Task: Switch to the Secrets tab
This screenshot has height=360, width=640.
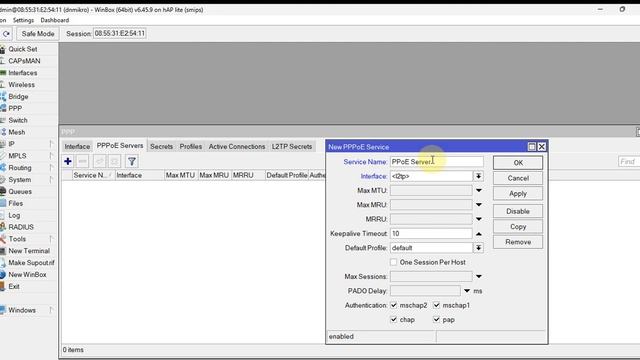Action: point(161,146)
